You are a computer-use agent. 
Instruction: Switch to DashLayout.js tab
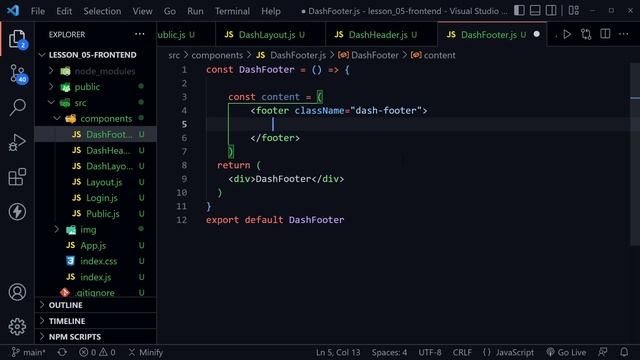270,35
